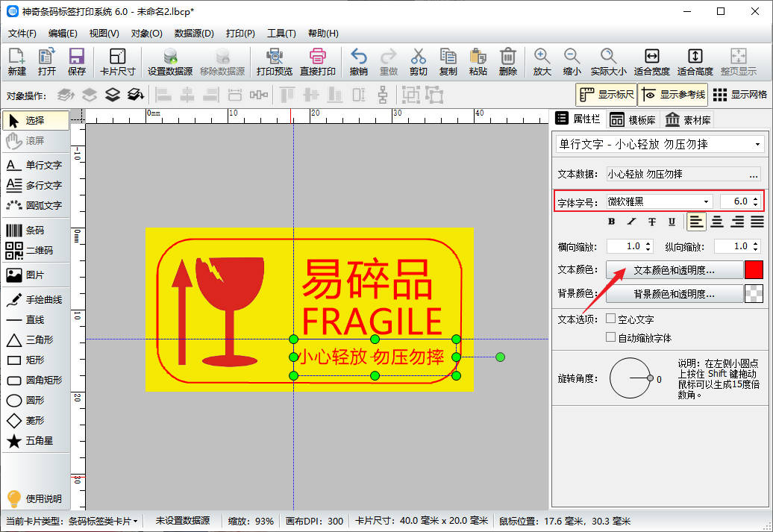
Task: Click 适合高度 fit height icon
Action: (695, 62)
